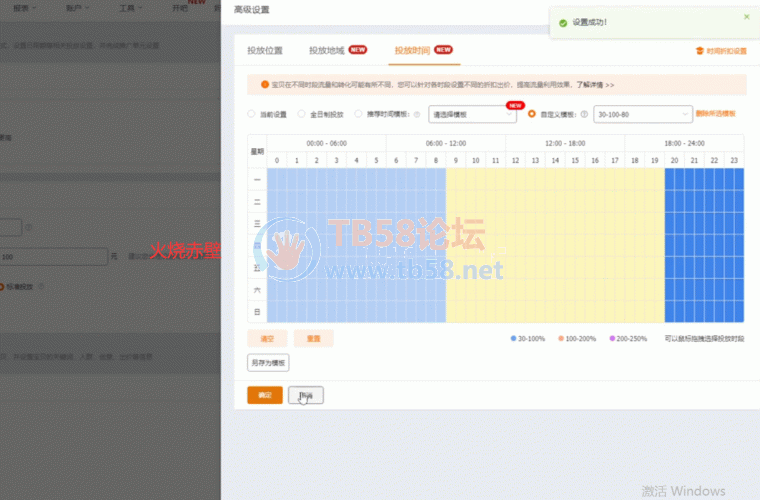Switch to the 投放位置 tab
The width and height of the screenshot is (760, 500).
click(264, 50)
